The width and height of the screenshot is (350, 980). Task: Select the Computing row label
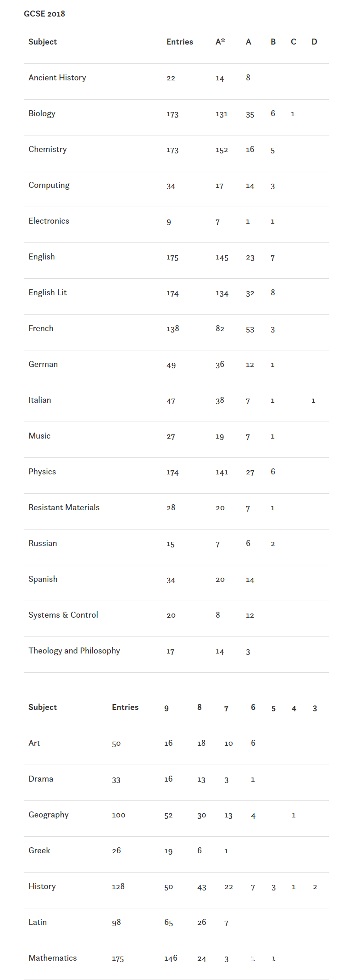pyautogui.click(x=49, y=185)
